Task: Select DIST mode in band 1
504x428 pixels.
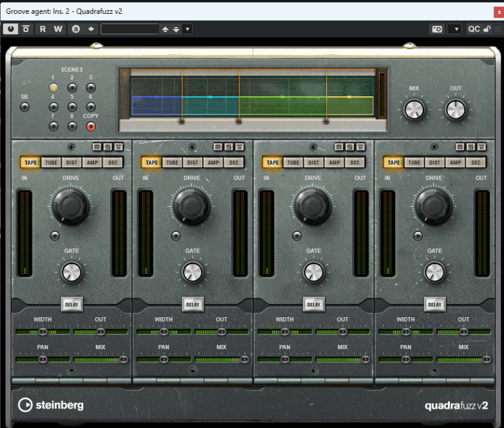Action: 72,162
